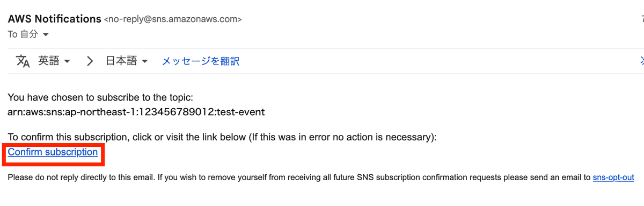Viewport: 644px width, 206px height.
Task: Click the 'You have chosen to subscribe' line
Action: 100,98
